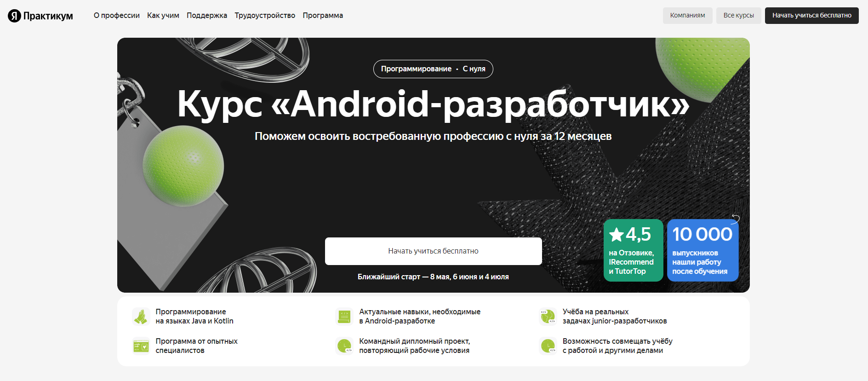Click 'Командный дипломный проект' feature text
The width and height of the screenshot is (868, 381).
pos(415,346)
